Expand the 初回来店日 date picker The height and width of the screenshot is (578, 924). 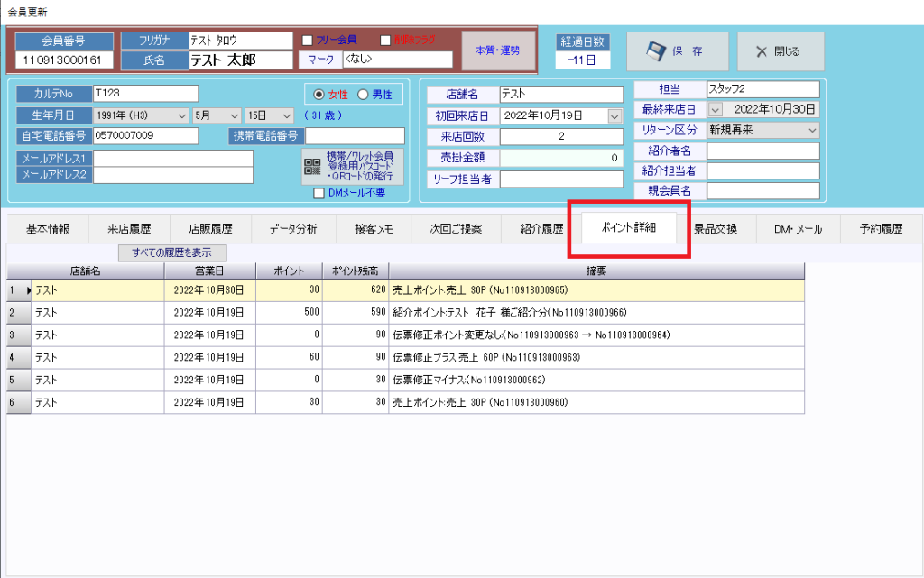tap(615, 115)
